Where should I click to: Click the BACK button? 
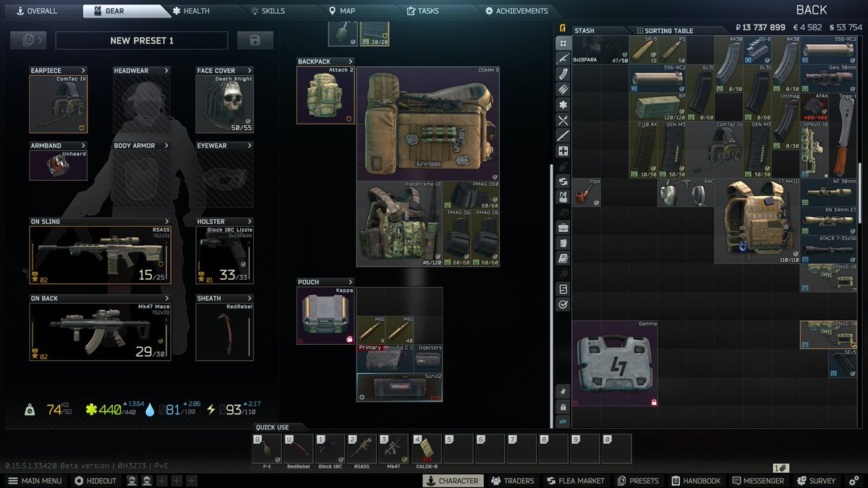[812, 10]
